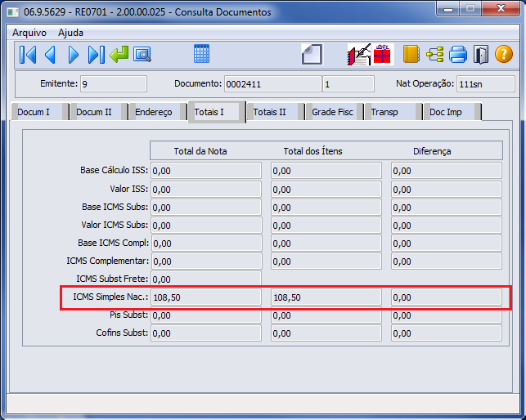Viewport: 526px width, 420px height.
Task: Click the ICMS Simples Nac. label
Action: [110, 297]
